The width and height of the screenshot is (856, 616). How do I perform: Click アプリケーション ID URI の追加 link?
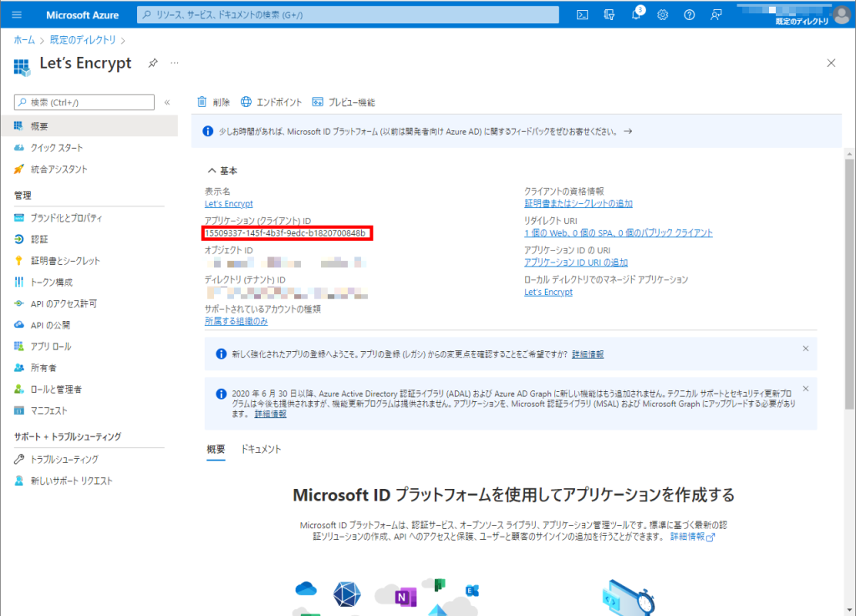click(x=575, y=262)
